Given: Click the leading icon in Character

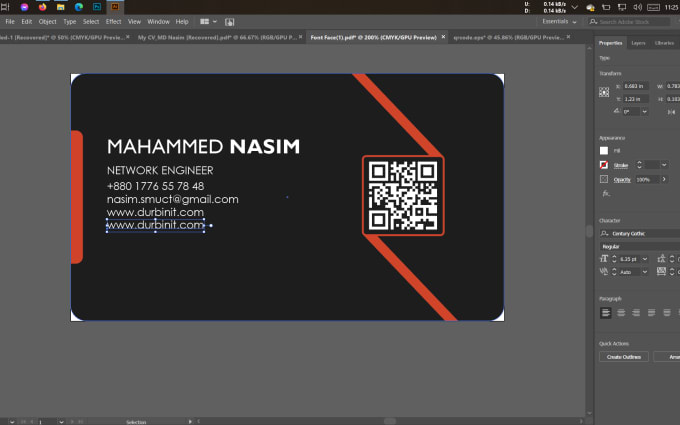Looking at the screenshot, I should pyautogui.click(x=661, y=259).
